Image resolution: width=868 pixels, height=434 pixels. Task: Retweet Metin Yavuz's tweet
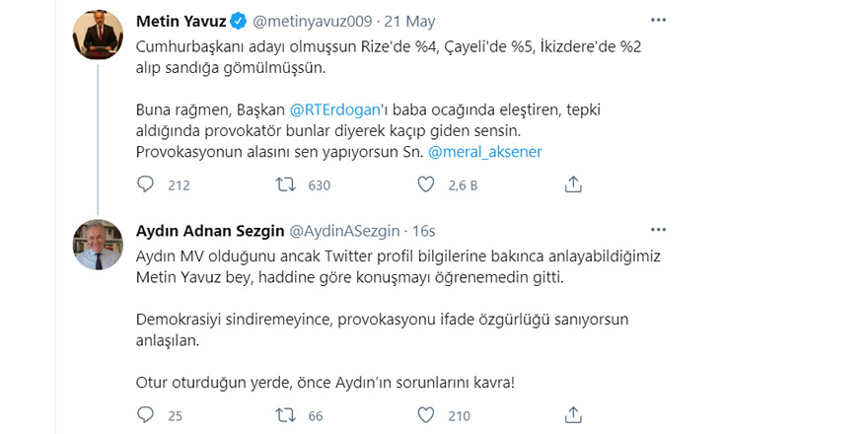pos(285,184)
